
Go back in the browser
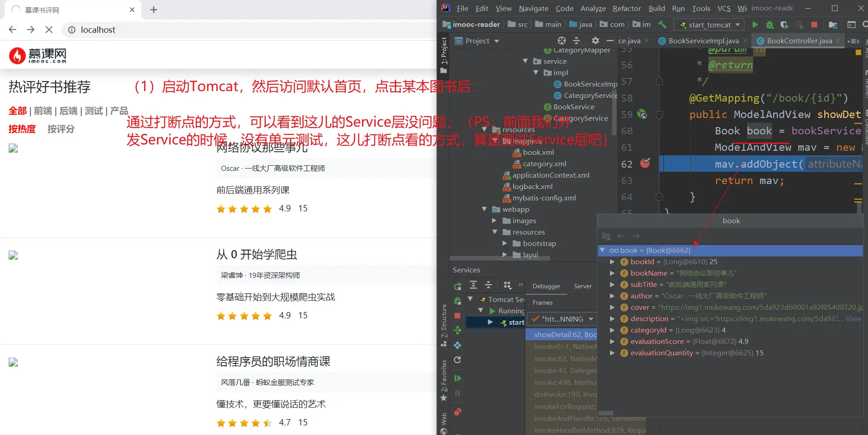click(x=13, y=30)
